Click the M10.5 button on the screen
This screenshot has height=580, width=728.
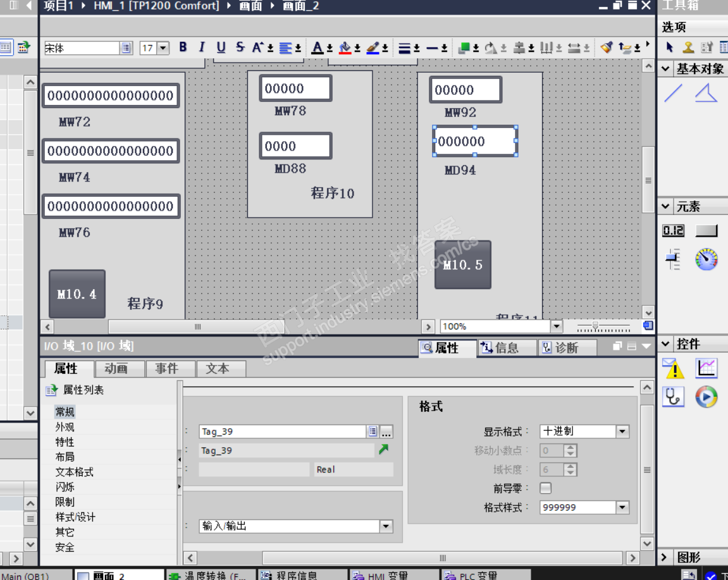[x=463, y=264]
